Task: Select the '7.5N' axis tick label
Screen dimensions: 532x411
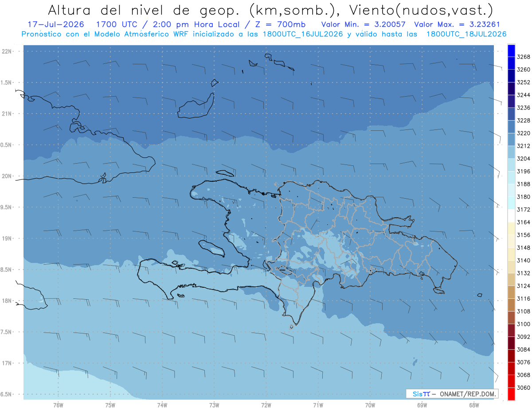Action: (x=7, y=332)
